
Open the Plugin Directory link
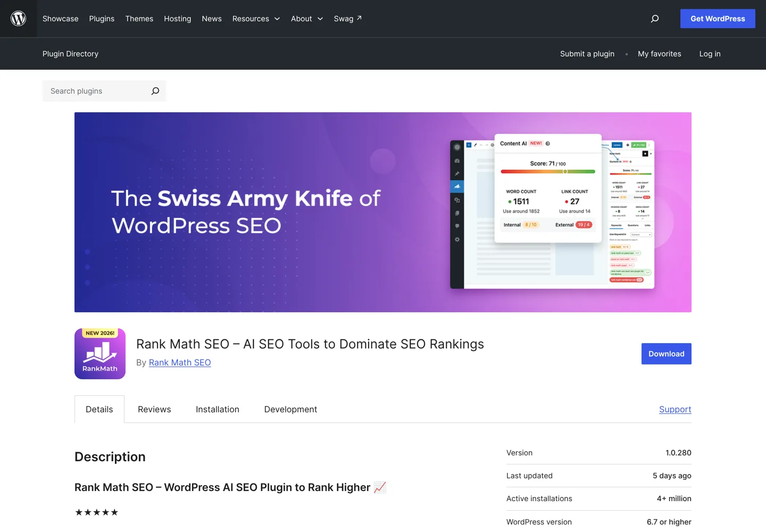pyautogui.click(x=70, y=54)
